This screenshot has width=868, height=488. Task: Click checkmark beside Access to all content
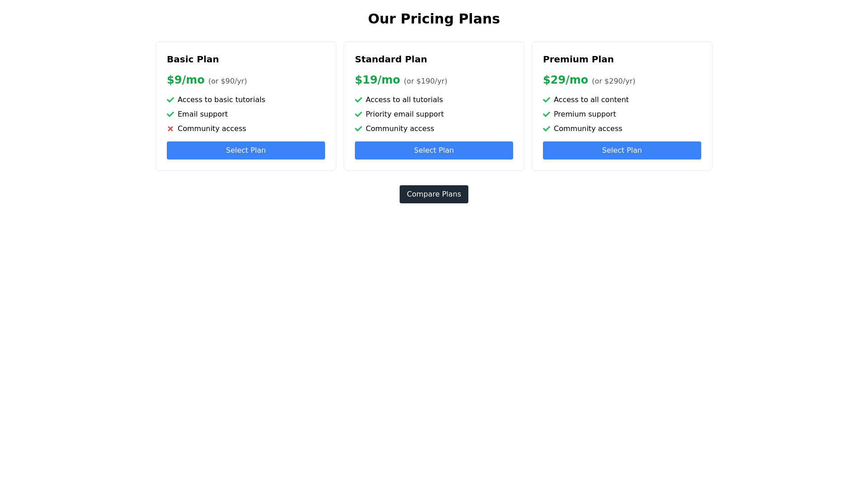coord(547,100)
